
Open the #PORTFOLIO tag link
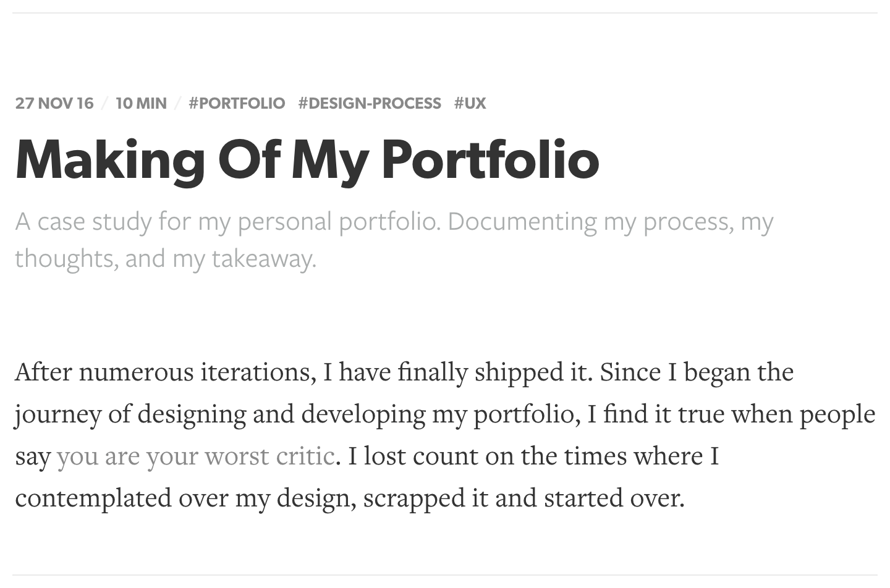(237, 103)
